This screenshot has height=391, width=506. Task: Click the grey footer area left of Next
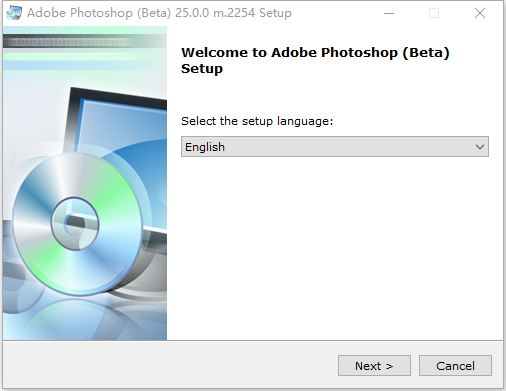click(x=168, y=365)
